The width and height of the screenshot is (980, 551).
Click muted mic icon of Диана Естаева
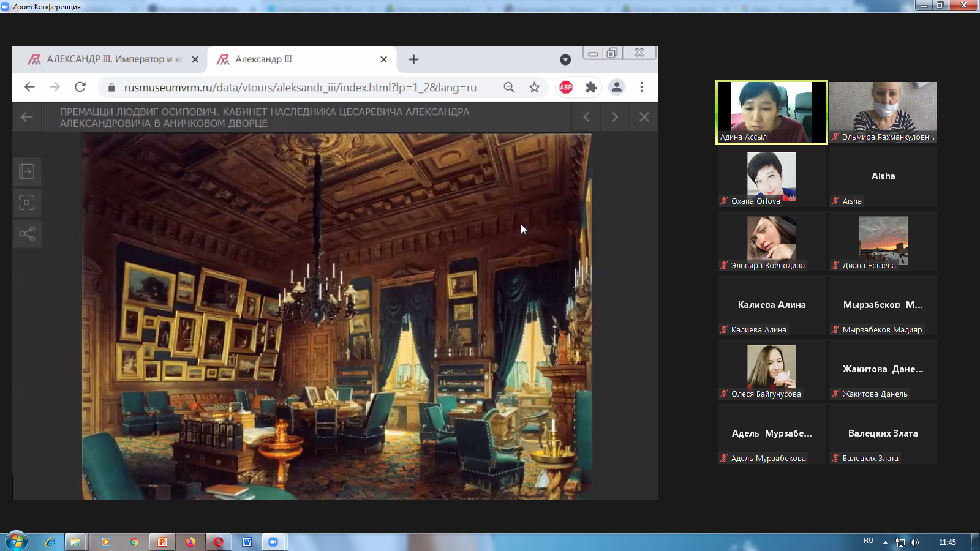point(835,265)
